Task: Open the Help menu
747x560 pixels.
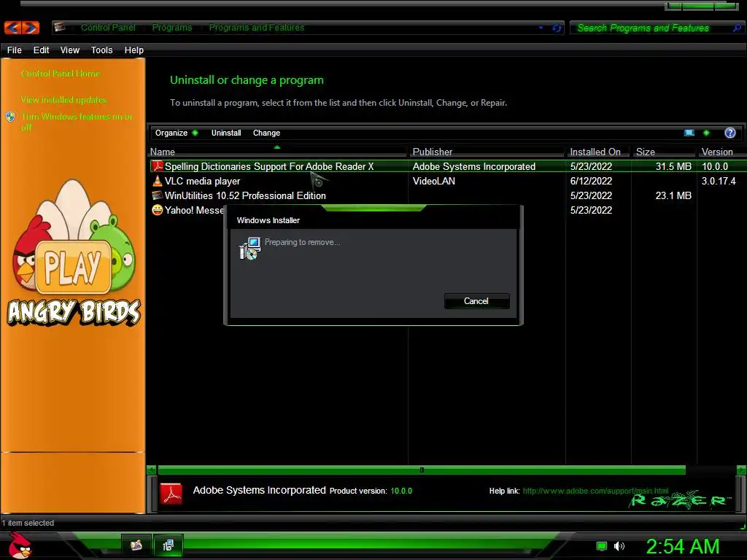Action: (x=134, y=50)
